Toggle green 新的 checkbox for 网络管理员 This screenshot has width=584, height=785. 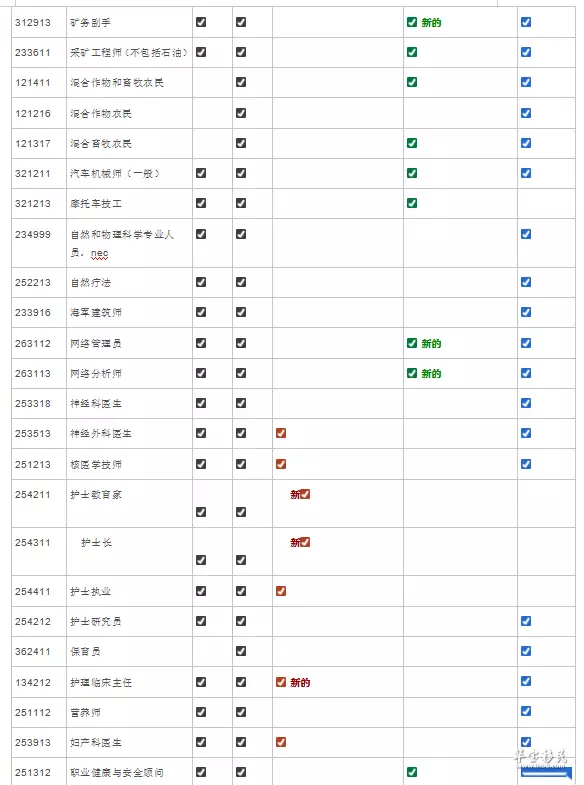point(412,343)
